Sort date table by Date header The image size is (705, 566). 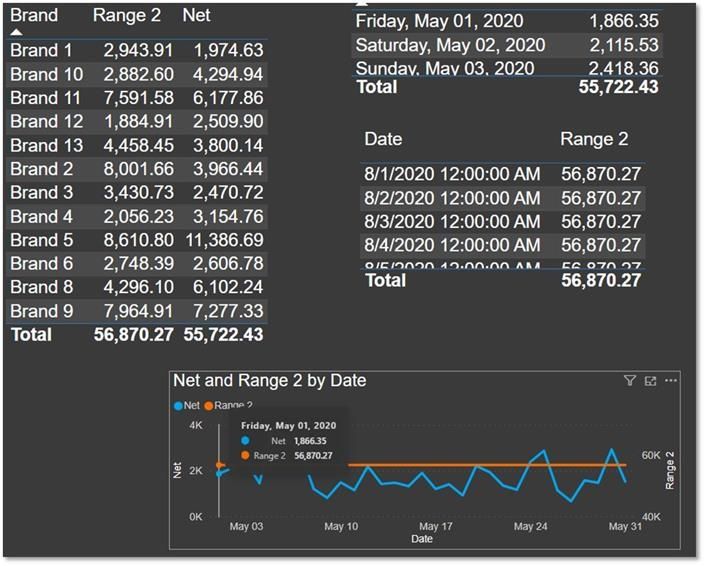(x=383, y=139)
